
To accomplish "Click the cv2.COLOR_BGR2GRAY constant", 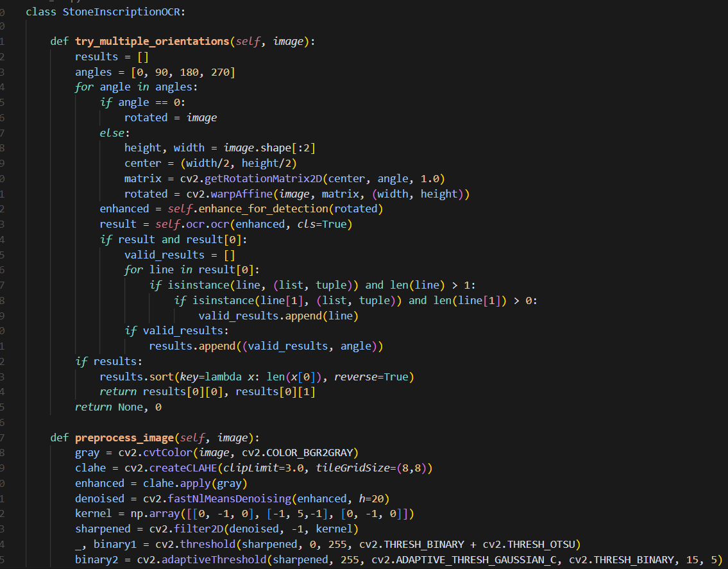I will tap(297, 452).
